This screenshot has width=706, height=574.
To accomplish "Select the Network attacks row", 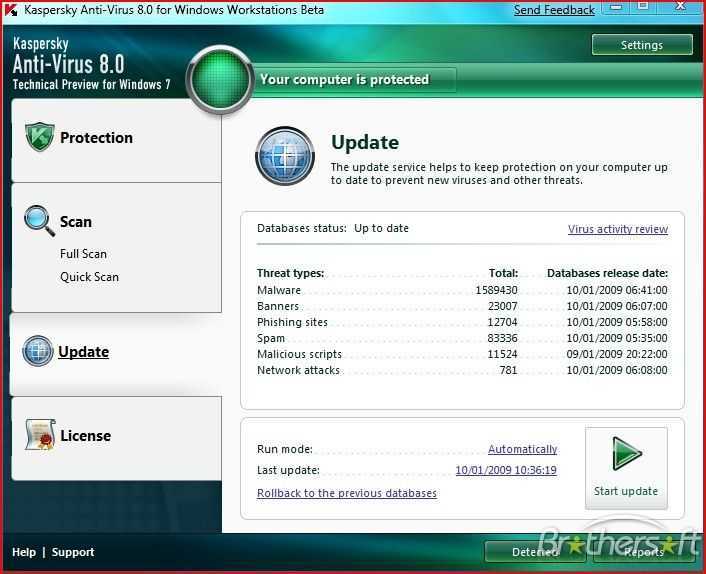I will pos(462,370).
